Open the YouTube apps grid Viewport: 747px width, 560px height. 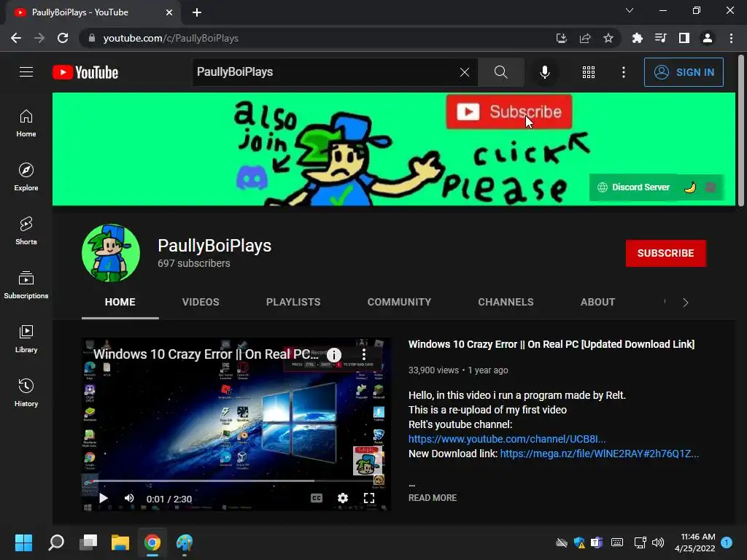(589, 72)
